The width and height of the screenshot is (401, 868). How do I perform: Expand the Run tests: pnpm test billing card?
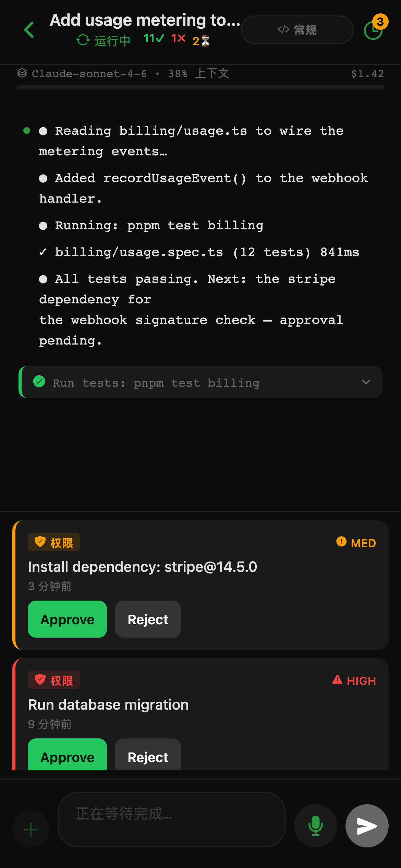(201, 382)
